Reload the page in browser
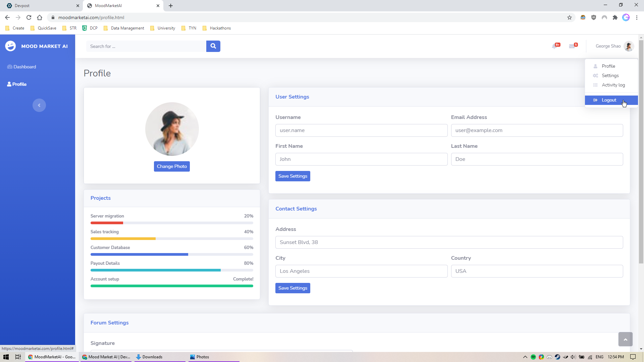This screenshot has height=362, width=644. pyautogui.click(x=29, y=17)
